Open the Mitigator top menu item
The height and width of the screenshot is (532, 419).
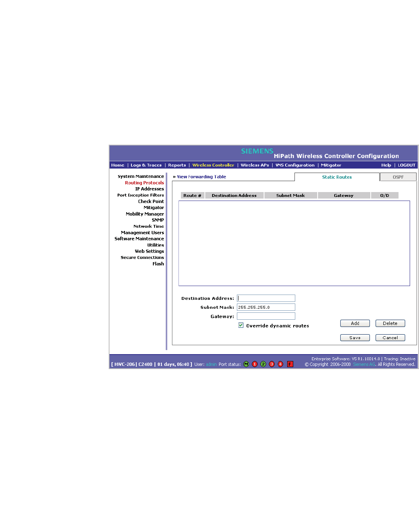tap(331, 165)
